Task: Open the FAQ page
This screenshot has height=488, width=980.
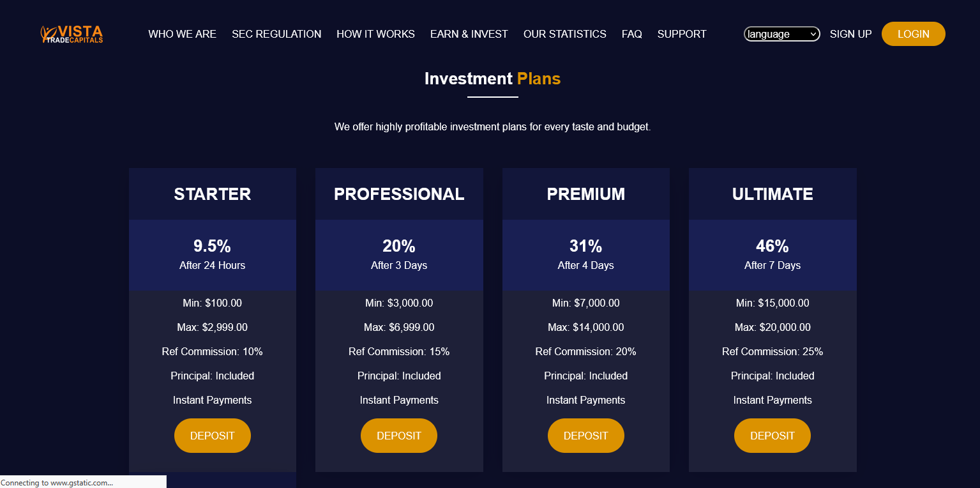Action: pyautogui.click(x=632, y=34)
